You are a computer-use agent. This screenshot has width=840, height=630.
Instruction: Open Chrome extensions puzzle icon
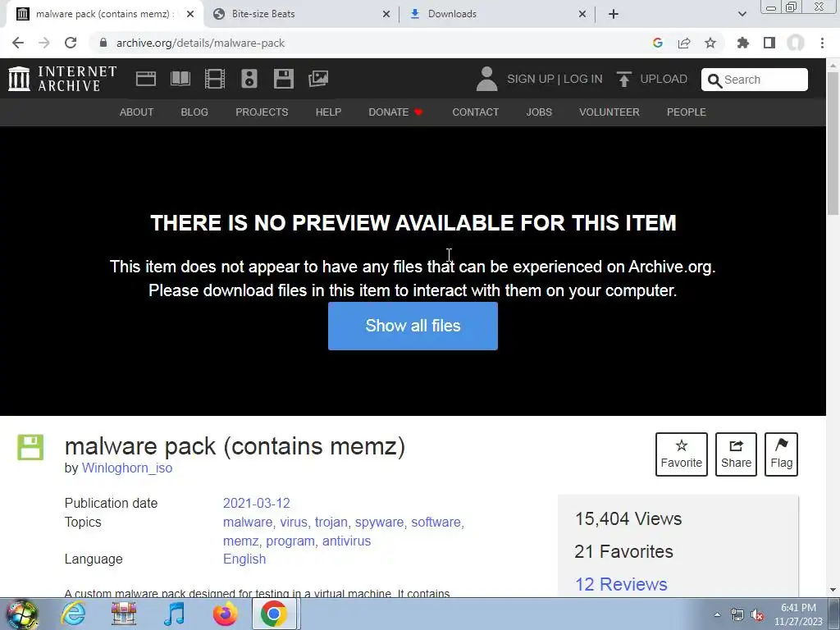pyautogui.click(x=743, y=43)
